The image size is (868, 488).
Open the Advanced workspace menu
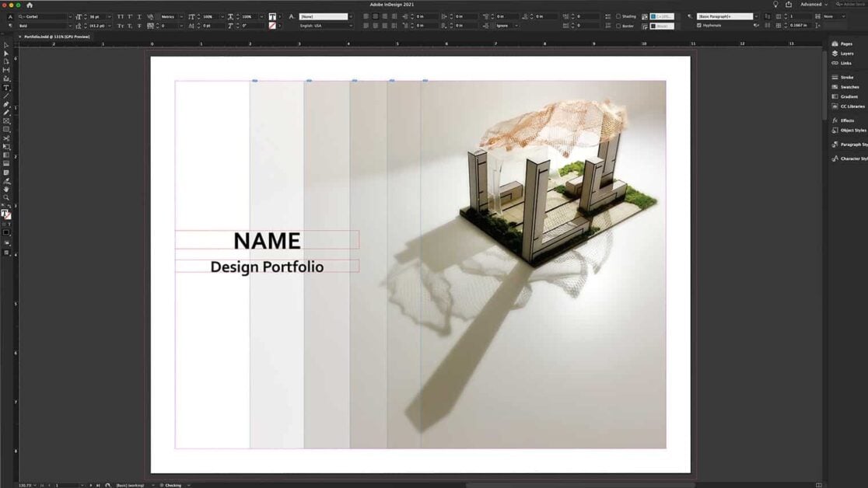pyautogui.click(x=813, y=4)
